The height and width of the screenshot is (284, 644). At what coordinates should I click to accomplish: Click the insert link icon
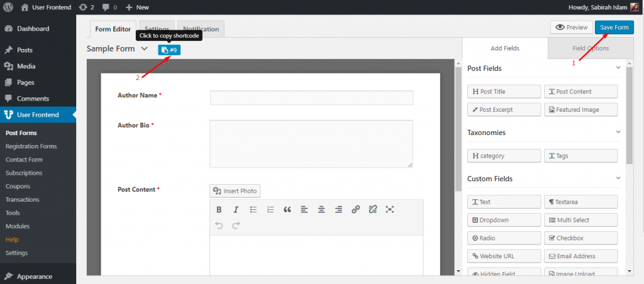pos(356,210)
